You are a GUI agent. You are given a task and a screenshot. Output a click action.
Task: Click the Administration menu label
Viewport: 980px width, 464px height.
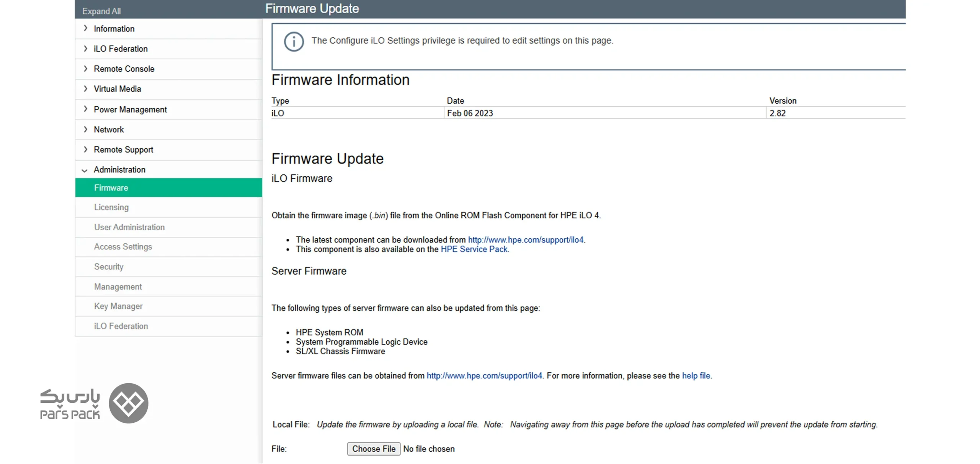[119, 169]
